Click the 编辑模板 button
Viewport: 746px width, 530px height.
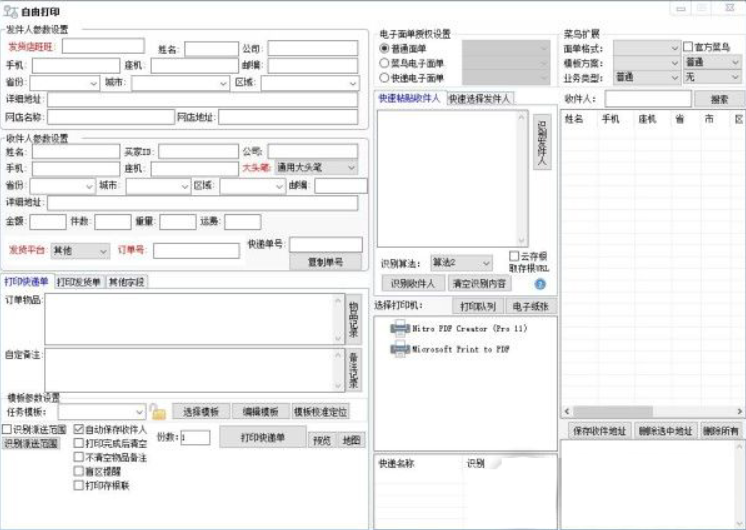(x=260, y=412)
